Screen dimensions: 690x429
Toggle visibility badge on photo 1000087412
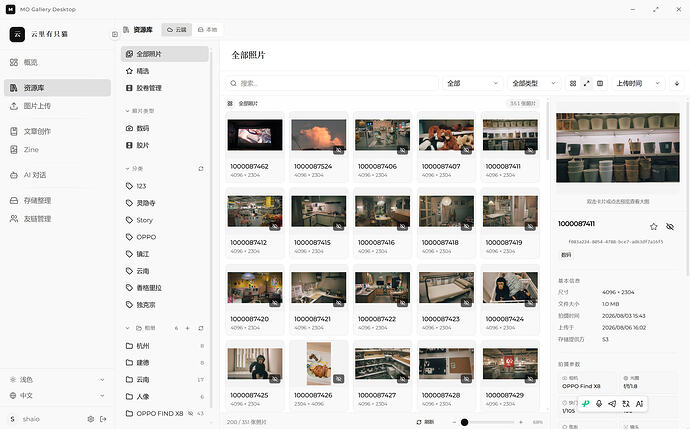pos(275,227)
